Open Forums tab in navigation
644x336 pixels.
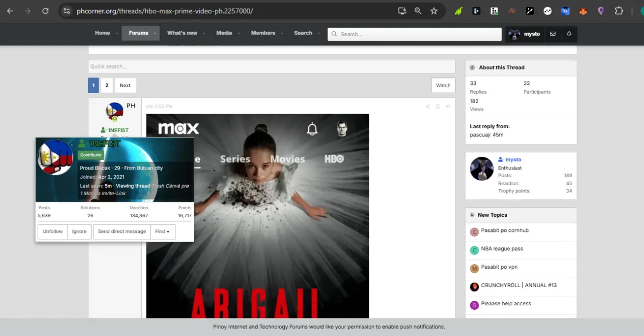coord(138,33)
